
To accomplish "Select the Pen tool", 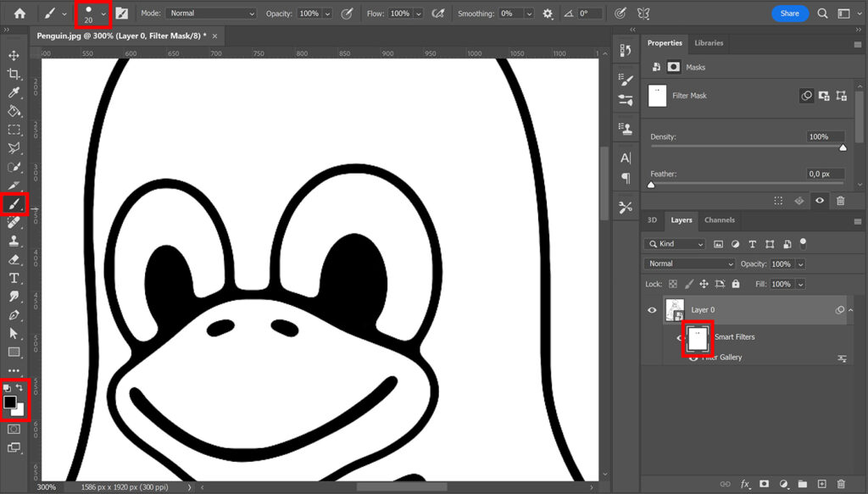I will point(14,315).
